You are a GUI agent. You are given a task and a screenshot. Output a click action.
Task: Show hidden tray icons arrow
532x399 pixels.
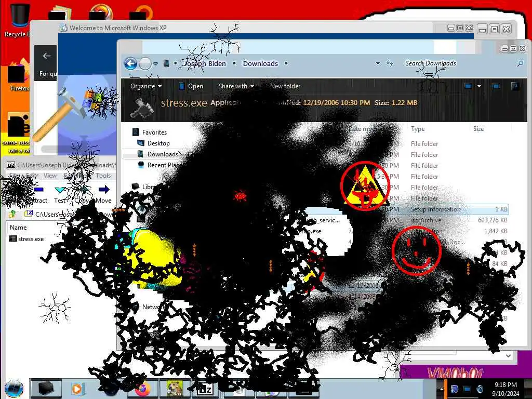point(442,389)
